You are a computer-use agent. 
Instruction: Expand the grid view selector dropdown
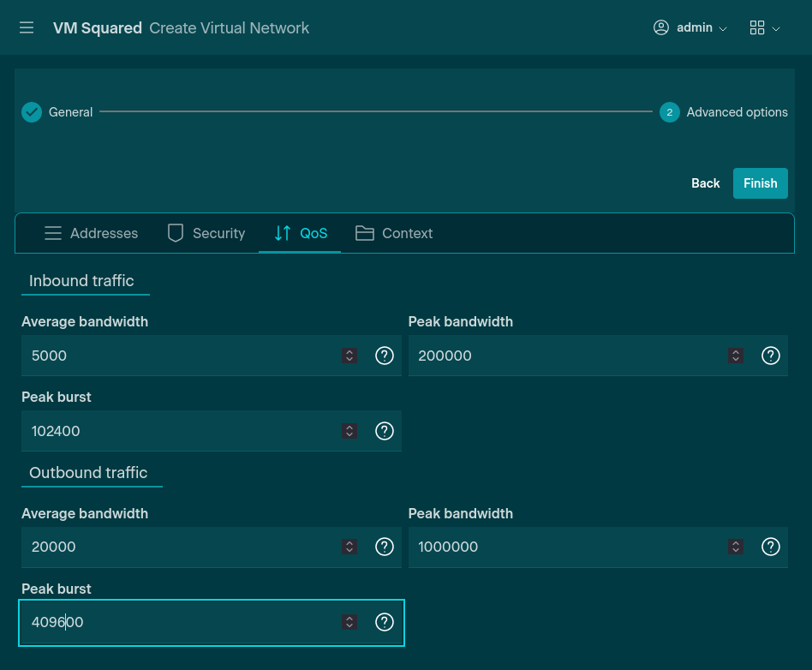(x=764, y=28)
